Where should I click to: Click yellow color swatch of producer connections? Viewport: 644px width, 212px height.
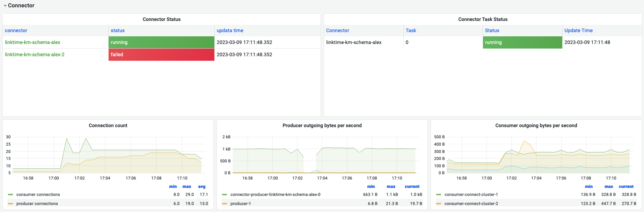[x=10, y=204]
